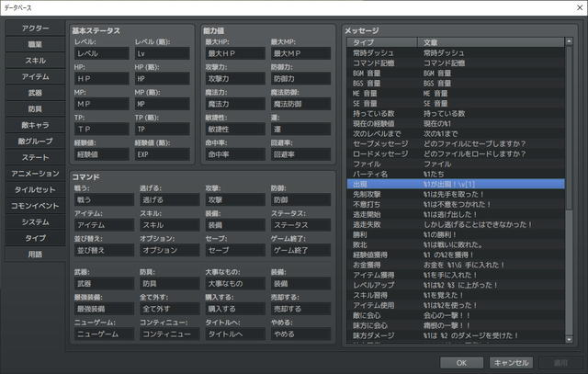Open the コモンイベント tab
This screenshot has width=588, height=374.
click(x=35, y=206)
